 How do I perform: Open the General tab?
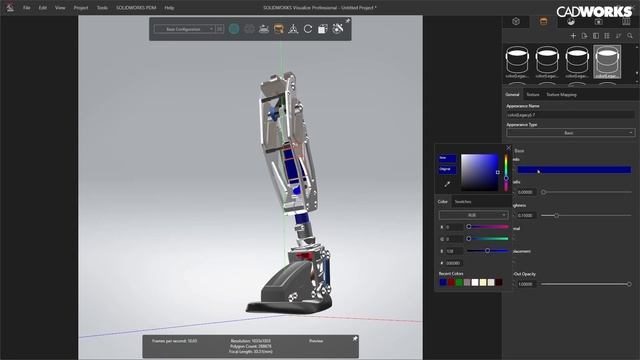[x=512, y=94]
